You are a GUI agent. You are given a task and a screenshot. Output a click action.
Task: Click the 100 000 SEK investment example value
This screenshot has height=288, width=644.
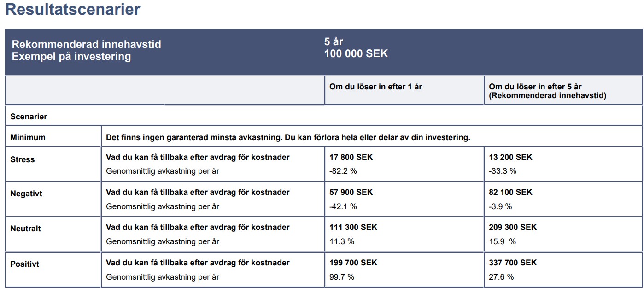tap(356, 53)
